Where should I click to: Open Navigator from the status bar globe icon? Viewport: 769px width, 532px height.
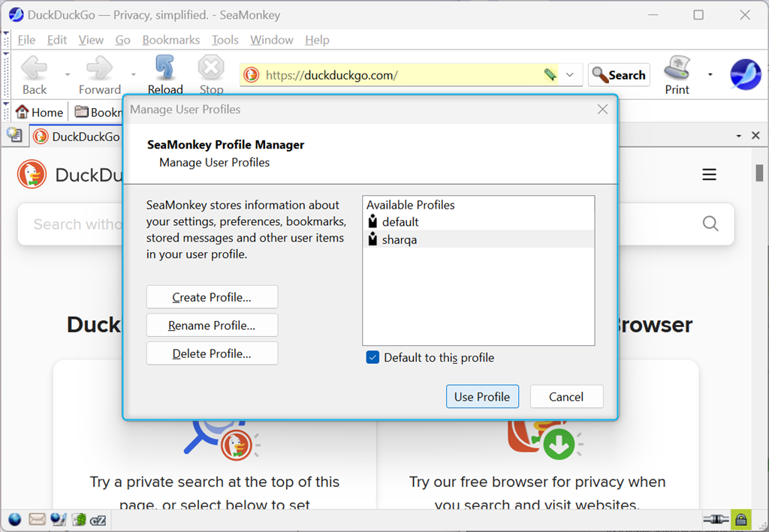click(x=15, y=519)
